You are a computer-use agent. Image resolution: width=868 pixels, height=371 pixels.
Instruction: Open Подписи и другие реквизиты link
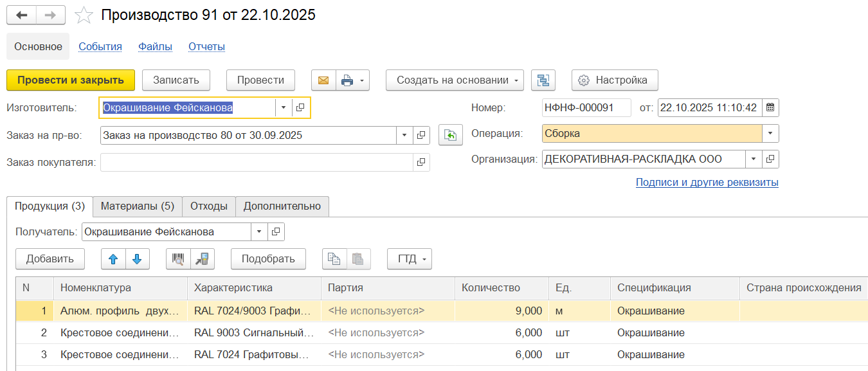[707, 183]
